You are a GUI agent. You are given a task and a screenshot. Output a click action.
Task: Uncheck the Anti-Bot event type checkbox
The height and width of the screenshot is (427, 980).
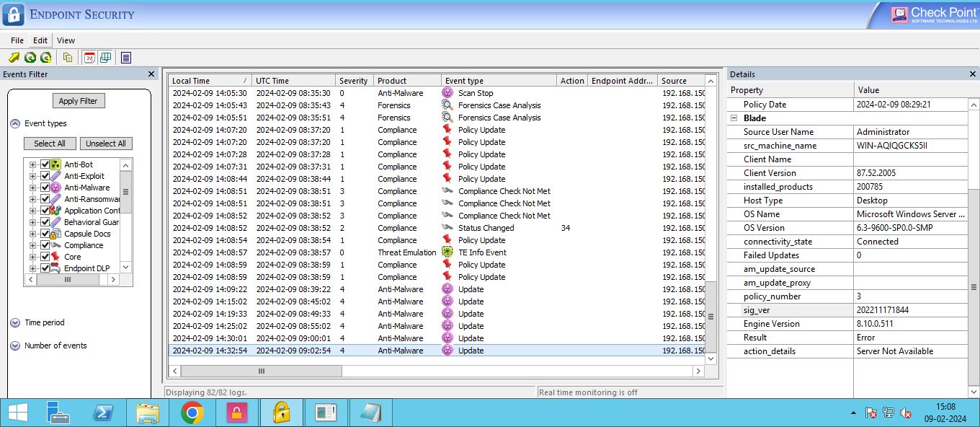click(x=45, y=164)
